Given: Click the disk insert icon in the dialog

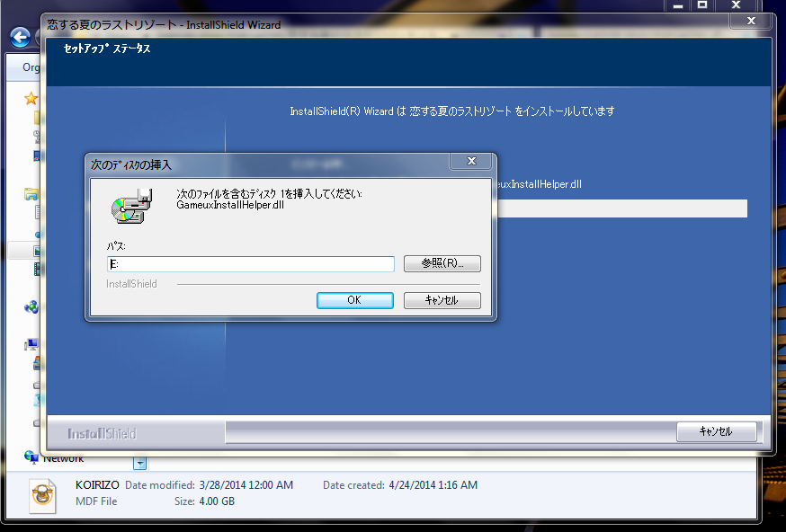Looking at the screenshot, I should click(130, 203).
